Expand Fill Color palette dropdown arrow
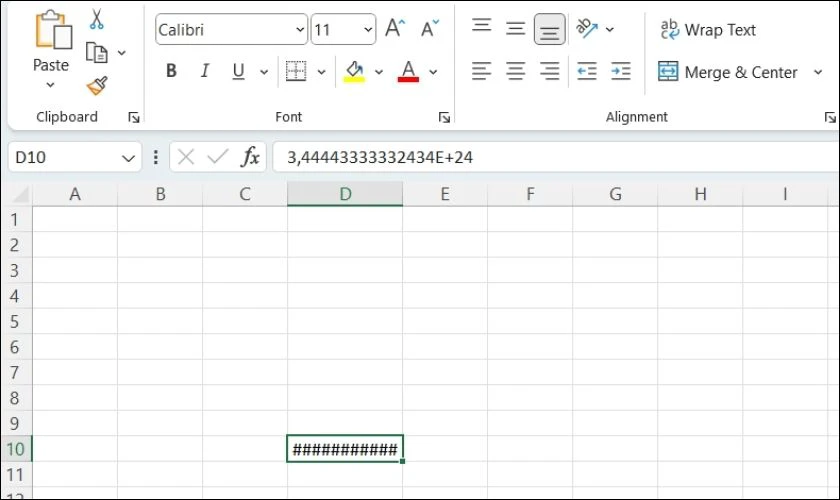Image resolution: width=840 pixels, height=500 pixels. [379, 72]
